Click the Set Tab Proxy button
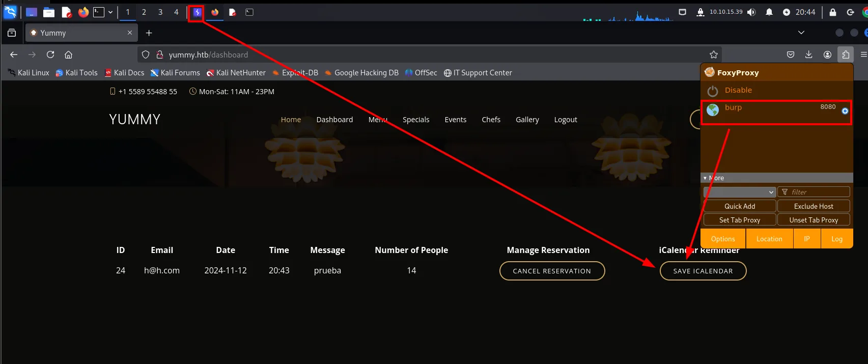 pyautogui.click(x=740, y=220)
